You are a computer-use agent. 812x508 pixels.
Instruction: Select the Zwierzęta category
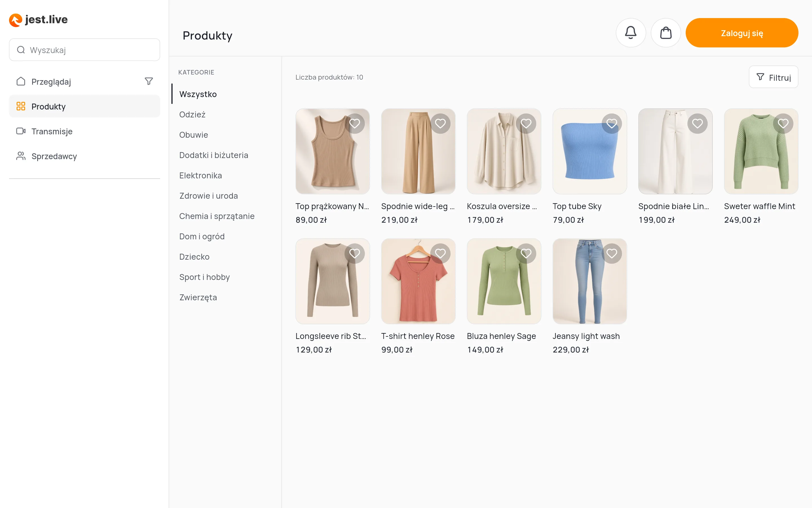click(198, 297)
